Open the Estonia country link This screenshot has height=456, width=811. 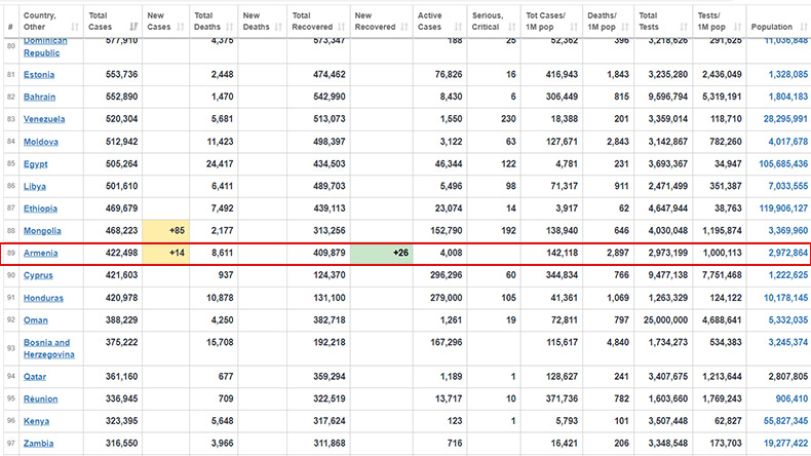pyautogui.click(x=39, y=74)
